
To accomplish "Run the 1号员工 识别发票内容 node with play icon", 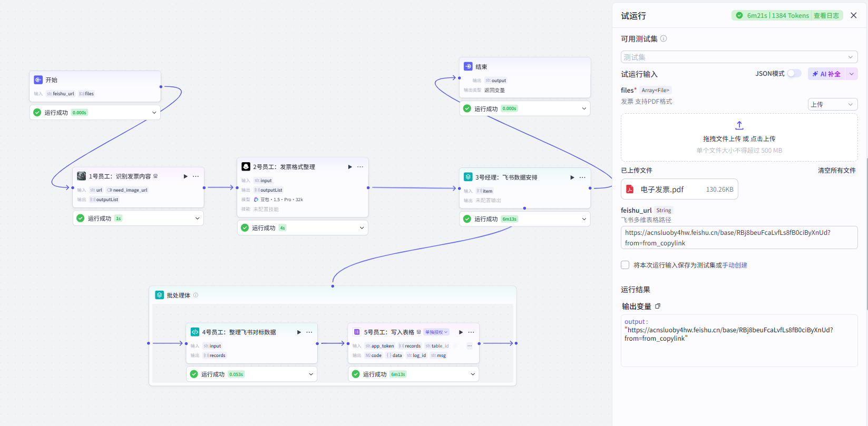I will coord(186,176).
